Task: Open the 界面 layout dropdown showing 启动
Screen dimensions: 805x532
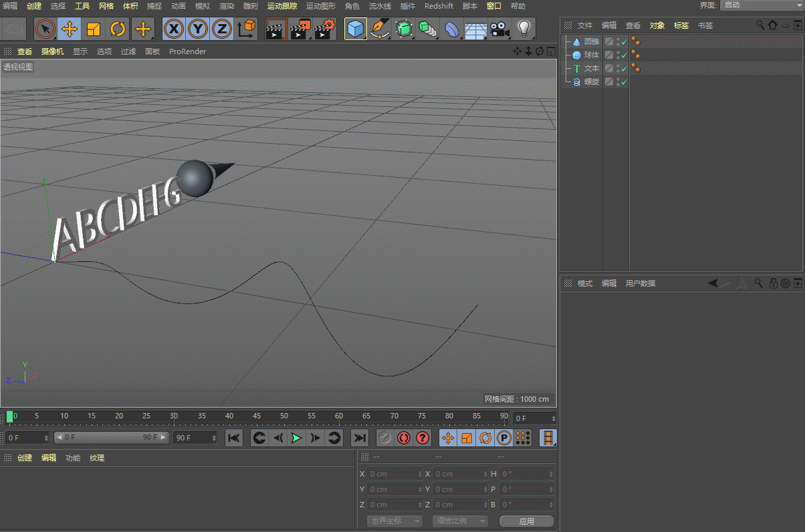Action: coord(761,5)
